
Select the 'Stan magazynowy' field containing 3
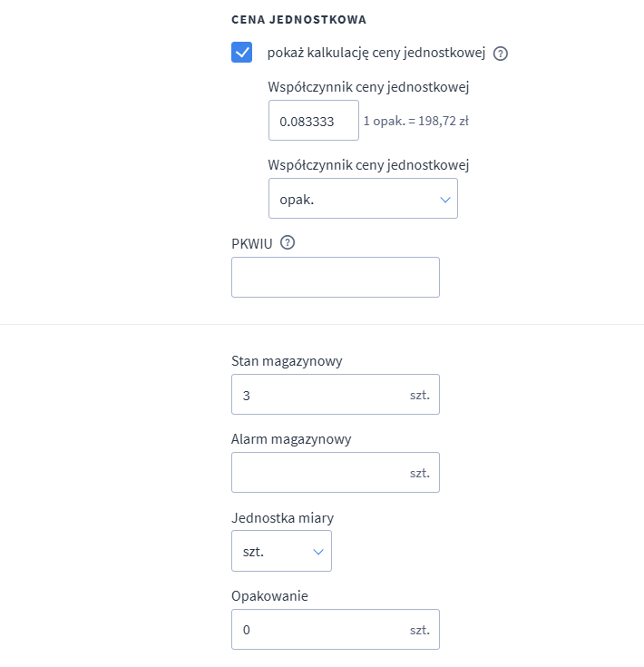317,395
